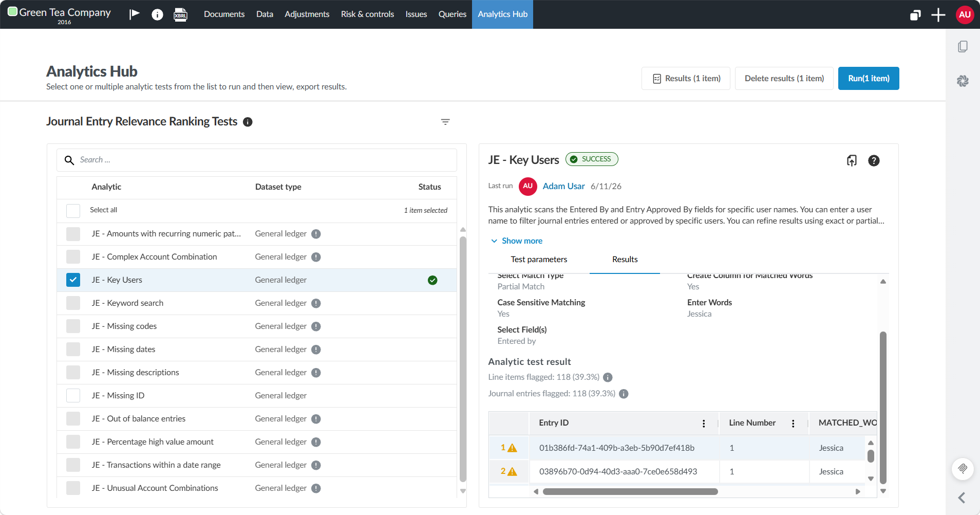The height and width of the screenshot is (515, 980).
Task: Open the filter icon above analytics list
Action: (445, 122)
